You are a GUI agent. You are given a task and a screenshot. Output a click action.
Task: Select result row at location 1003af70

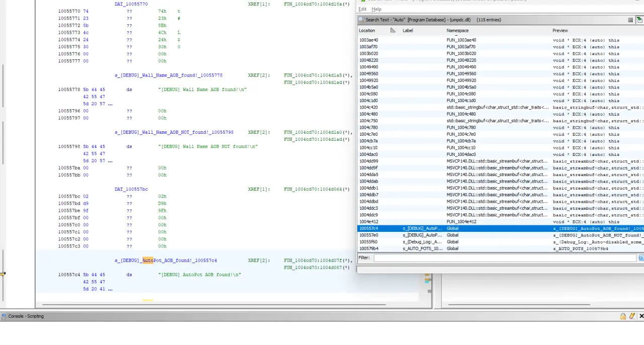[501, 47]
